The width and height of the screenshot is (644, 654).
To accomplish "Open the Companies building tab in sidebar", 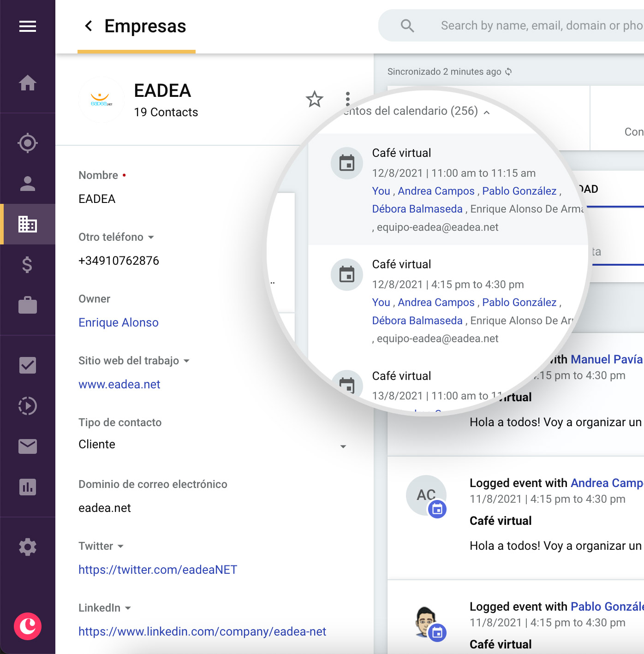I will pyautogui.click(x=28, y=224).
